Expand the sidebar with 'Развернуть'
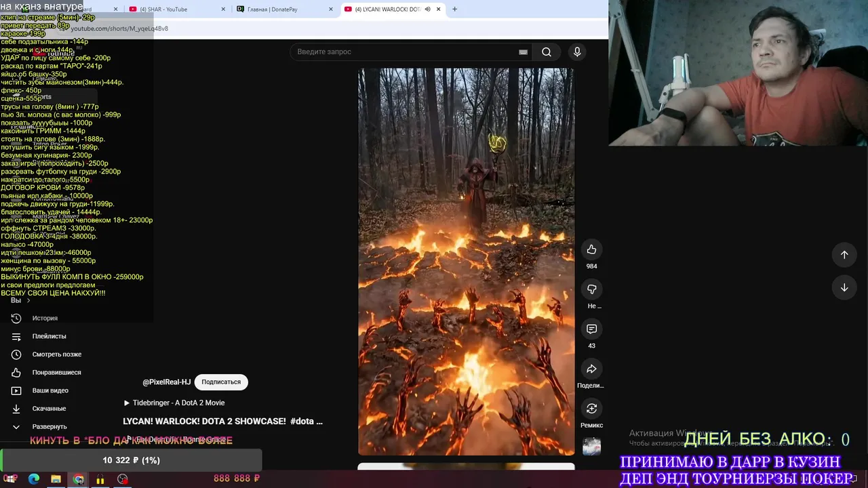Screen dimensions: 868x488 50,426
